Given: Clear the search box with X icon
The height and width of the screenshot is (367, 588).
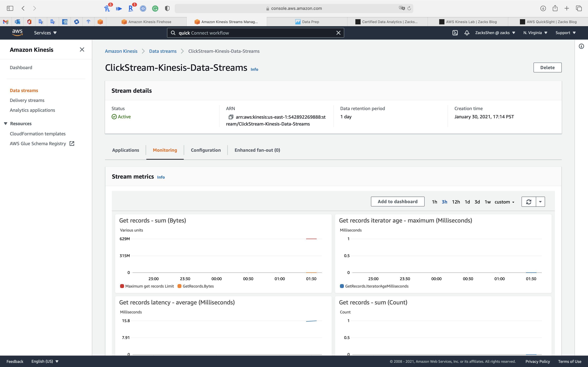Looking at the screenshot, I should coord(338,33).
